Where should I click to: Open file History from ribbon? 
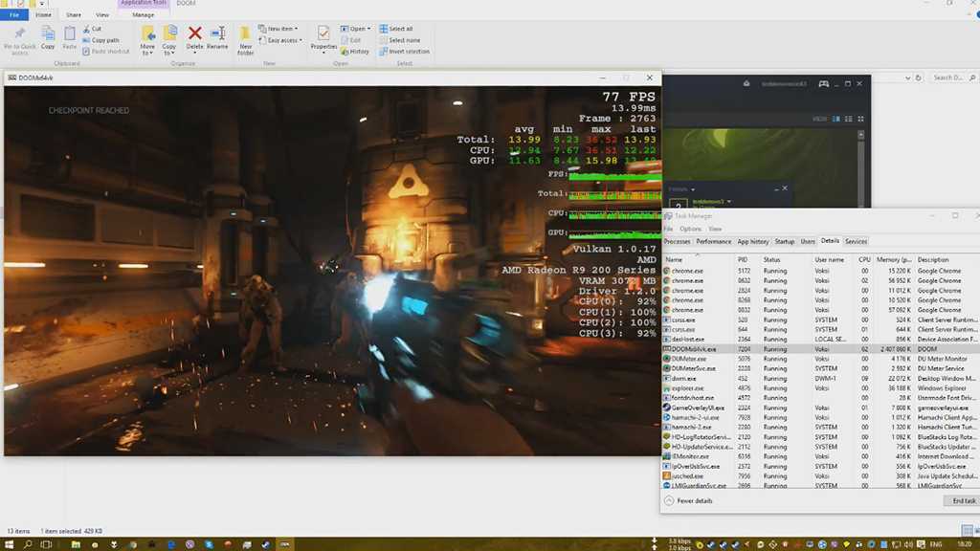pos(355,52)
